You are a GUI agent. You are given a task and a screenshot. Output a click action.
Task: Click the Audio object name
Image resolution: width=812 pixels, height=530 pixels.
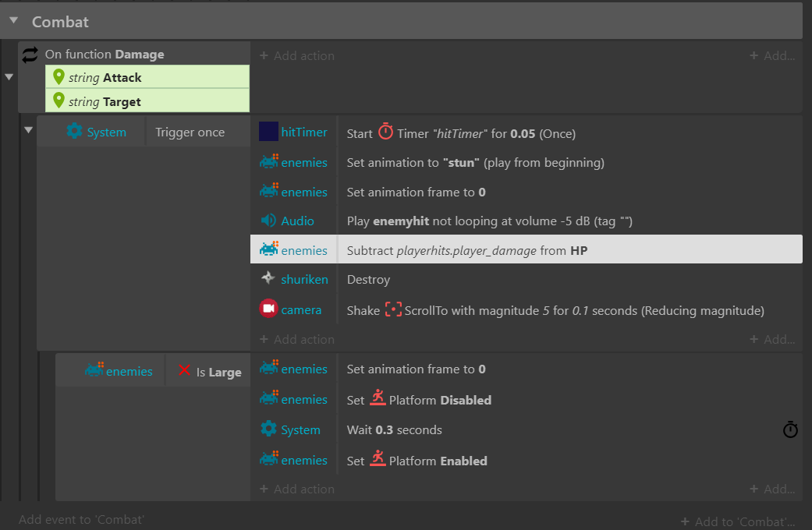click(297, 221)
